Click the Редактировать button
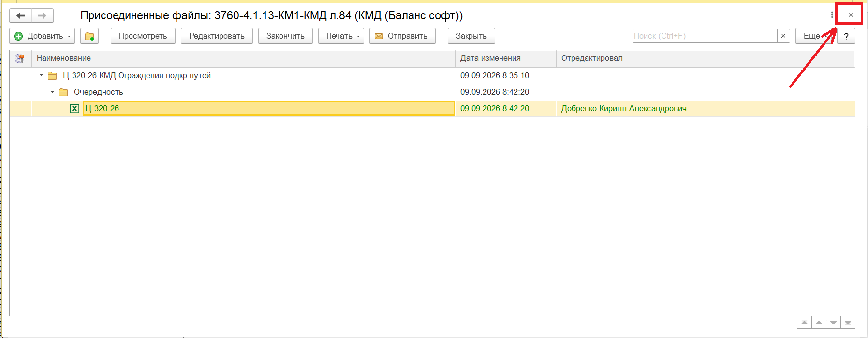 pyautogui.click(x=217, y=36)
